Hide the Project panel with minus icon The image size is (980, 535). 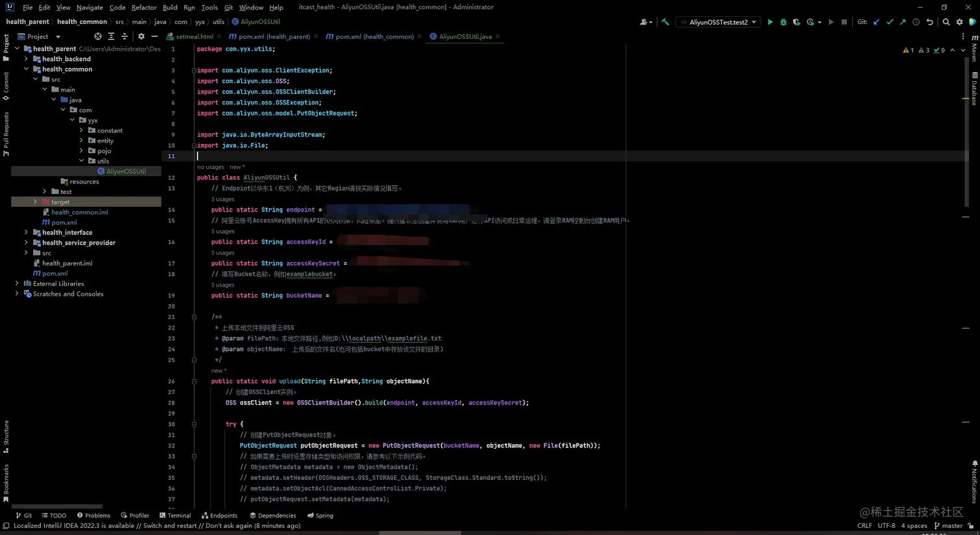154,36
